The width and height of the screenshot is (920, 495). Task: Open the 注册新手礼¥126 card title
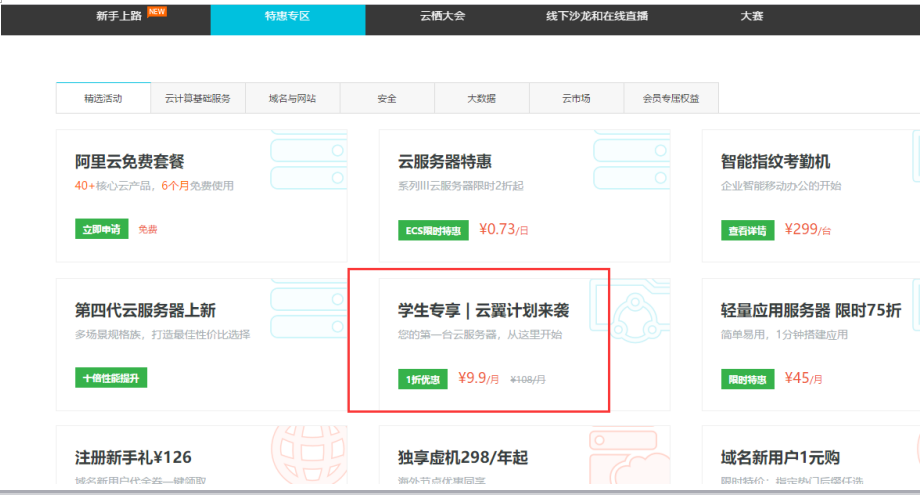133,457
